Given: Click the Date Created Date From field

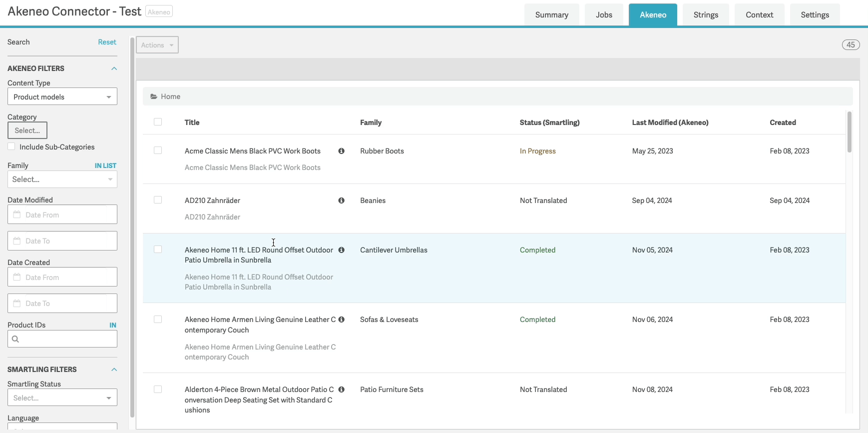Looking at the screenshot, I should (62, 277).
